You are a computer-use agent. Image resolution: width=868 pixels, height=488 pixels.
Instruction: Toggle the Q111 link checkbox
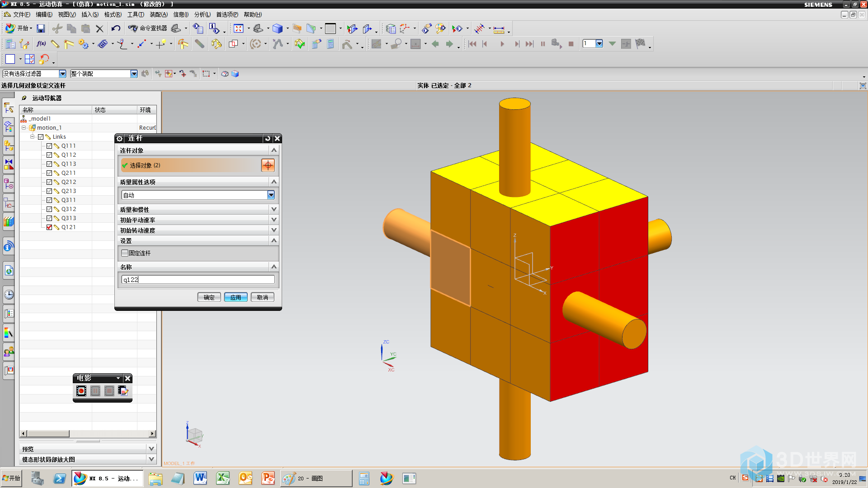pyautogui.click(x=49, y=146)
